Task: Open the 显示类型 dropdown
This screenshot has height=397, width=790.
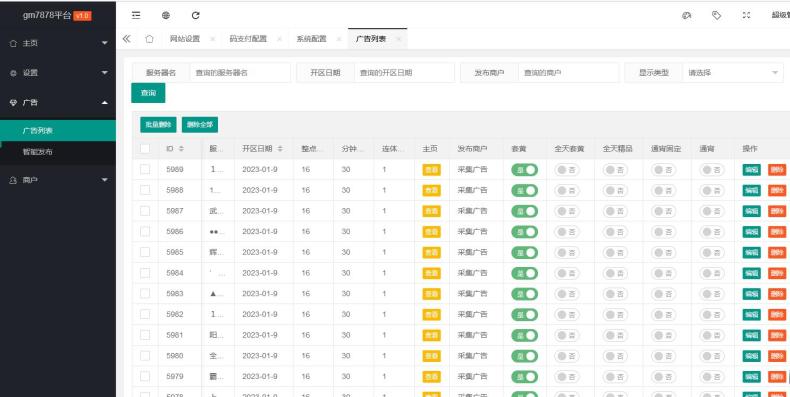Action: click(x=733, y=73)
